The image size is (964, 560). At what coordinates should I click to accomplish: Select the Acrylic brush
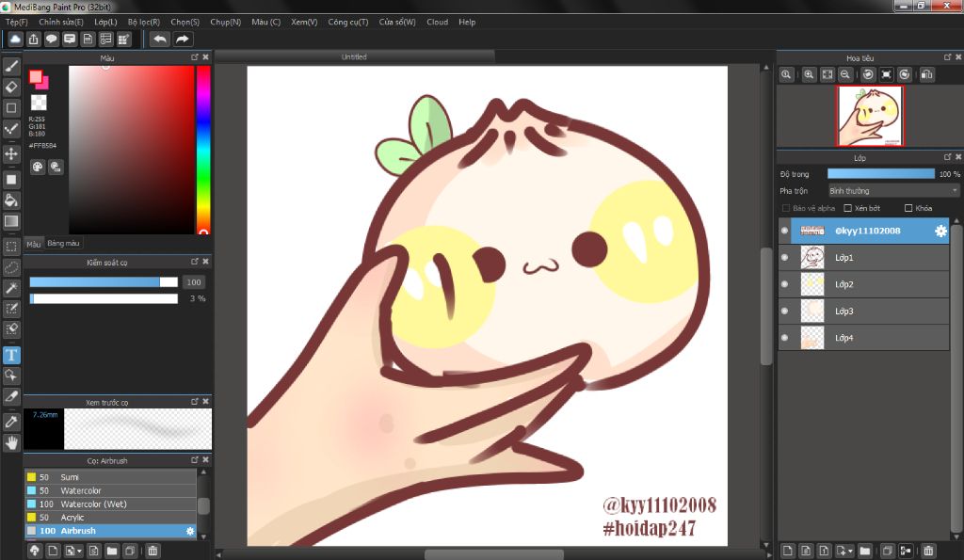click(111, 518)
